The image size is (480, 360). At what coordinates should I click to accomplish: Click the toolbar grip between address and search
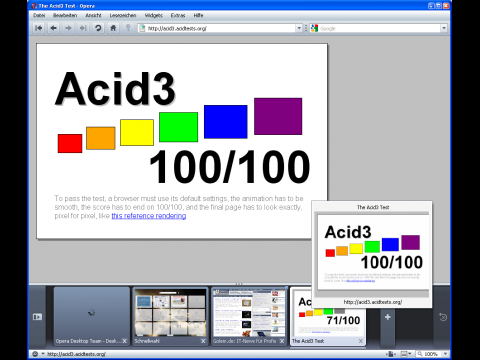click(306, 28)
